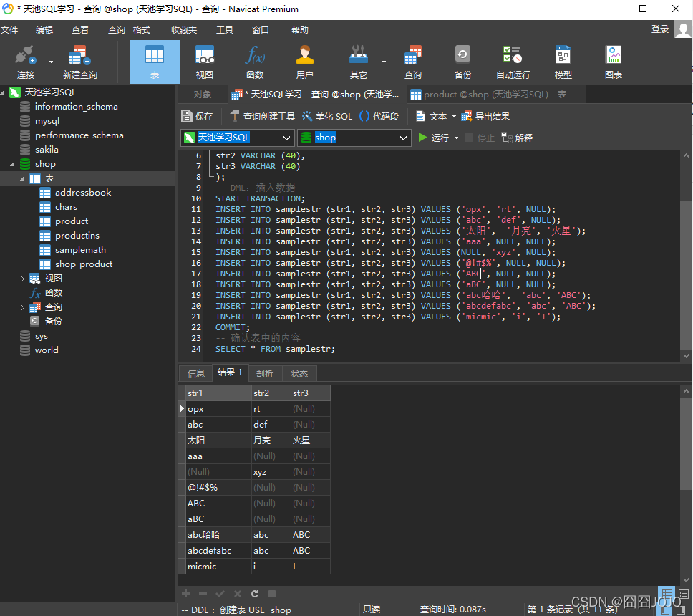Open Query Builder (查询创建工具)

[x=263, y=116]
